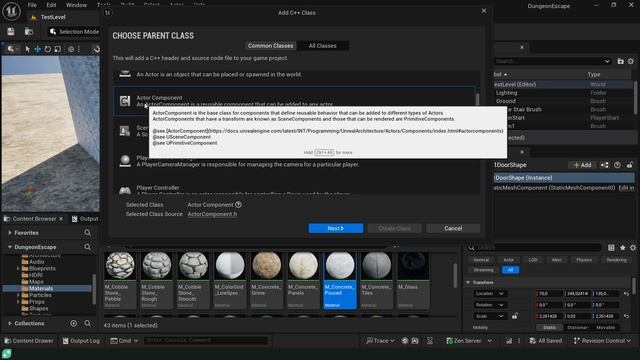Click the Actor Component class icon
640x360 pixels.
125,100
